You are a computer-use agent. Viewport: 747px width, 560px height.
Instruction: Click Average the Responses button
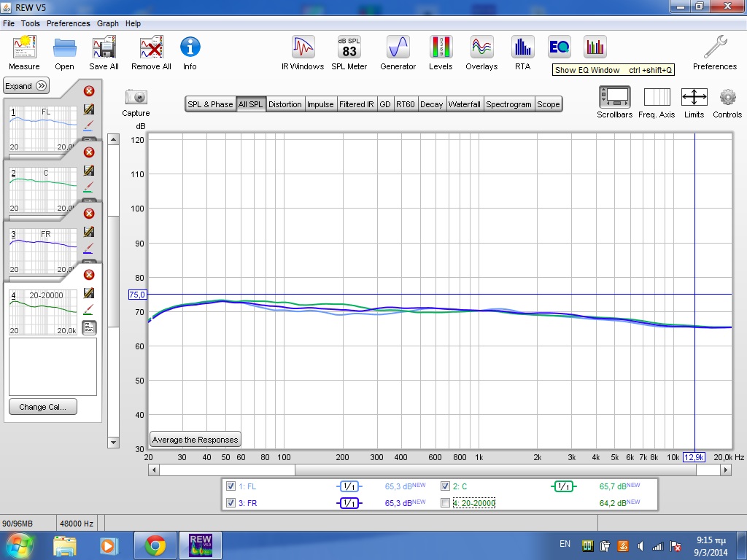pyautogui.click(x=195, y=440)
